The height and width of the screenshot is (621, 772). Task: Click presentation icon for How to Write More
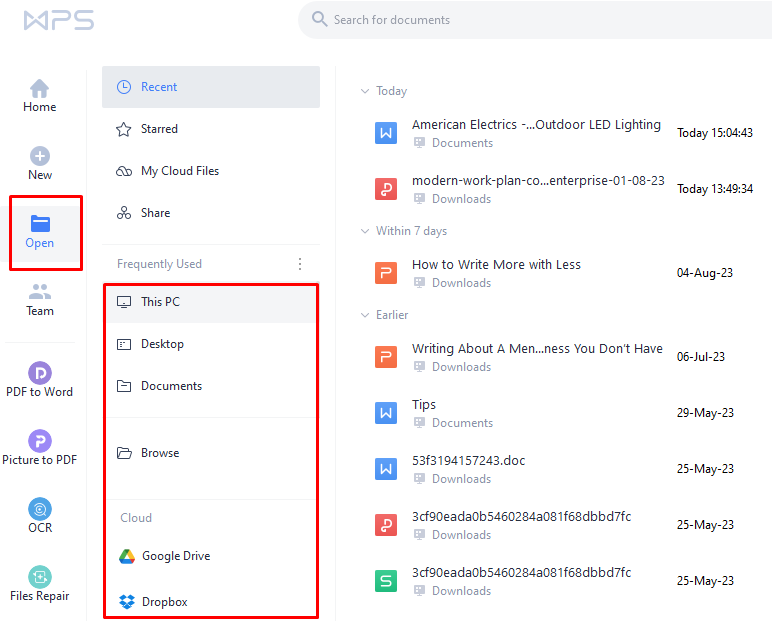pyautogui.click(x=386, y=273)
